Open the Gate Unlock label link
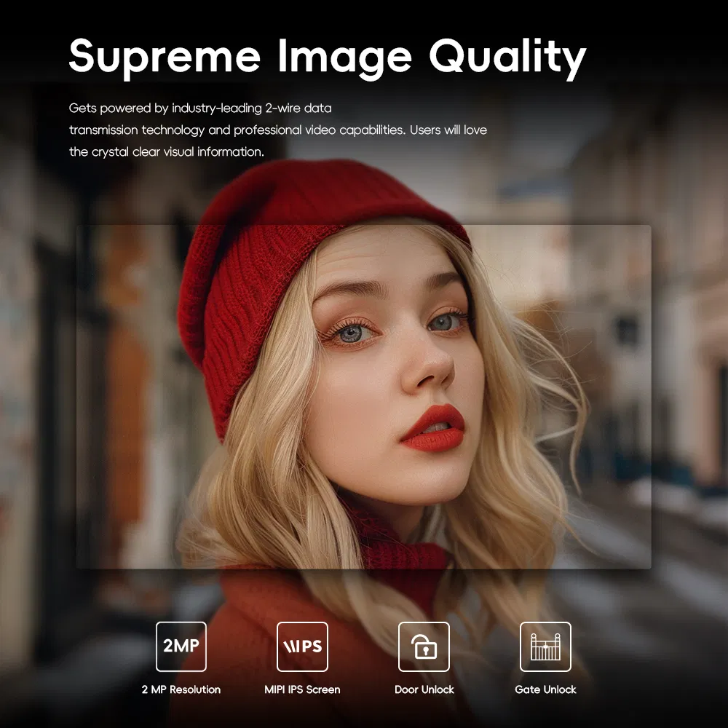728x728 pixels. click(546, 689)
